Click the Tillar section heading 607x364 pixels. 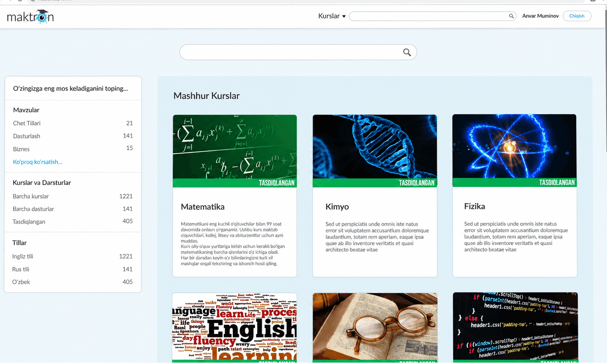[19, 243]
